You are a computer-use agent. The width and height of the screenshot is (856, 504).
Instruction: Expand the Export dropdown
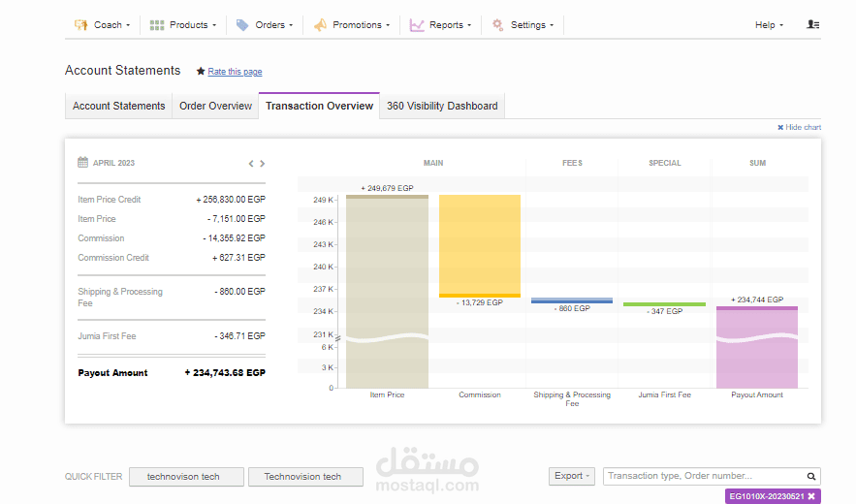coord(572,476)
